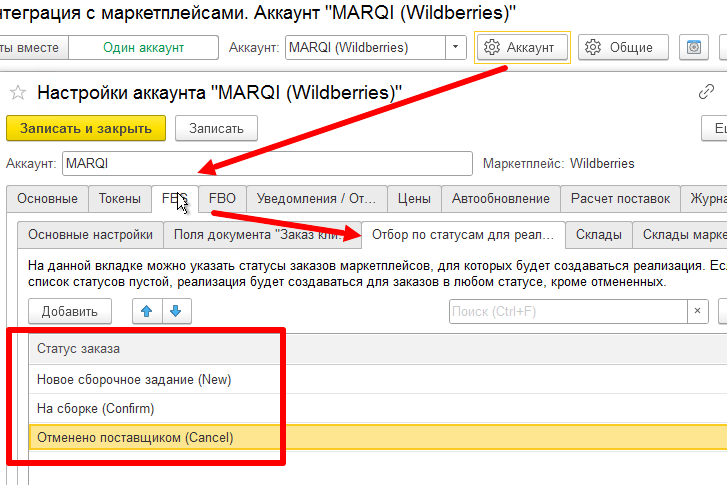Image resolution: width=727 pixels, height=485 pixels.
Task: Add a new status with Добавить
Action: [x=69, y=312]
